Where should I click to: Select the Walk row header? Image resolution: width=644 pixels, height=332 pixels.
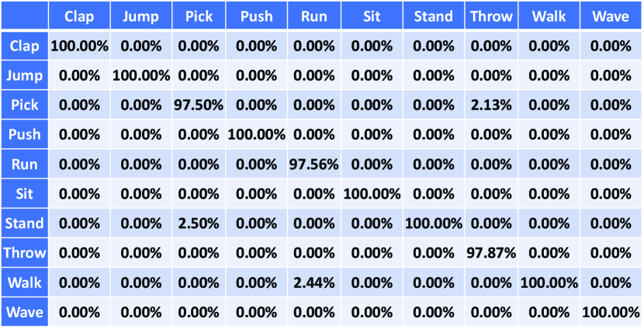tap(24, 283)
